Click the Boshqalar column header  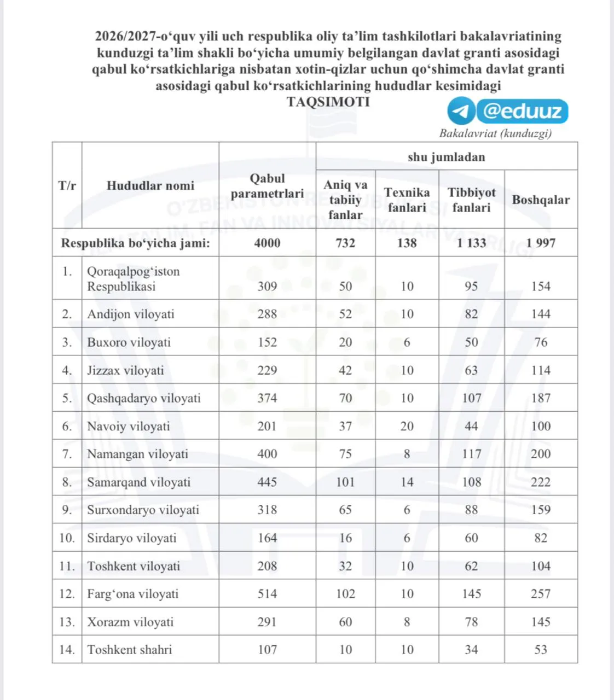[x=541, y=200]
